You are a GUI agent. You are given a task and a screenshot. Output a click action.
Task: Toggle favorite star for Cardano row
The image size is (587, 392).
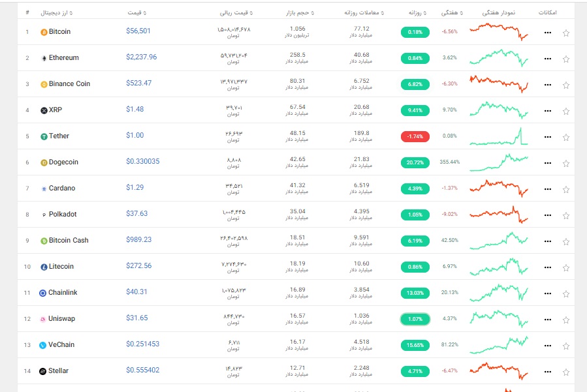[566, 188]
